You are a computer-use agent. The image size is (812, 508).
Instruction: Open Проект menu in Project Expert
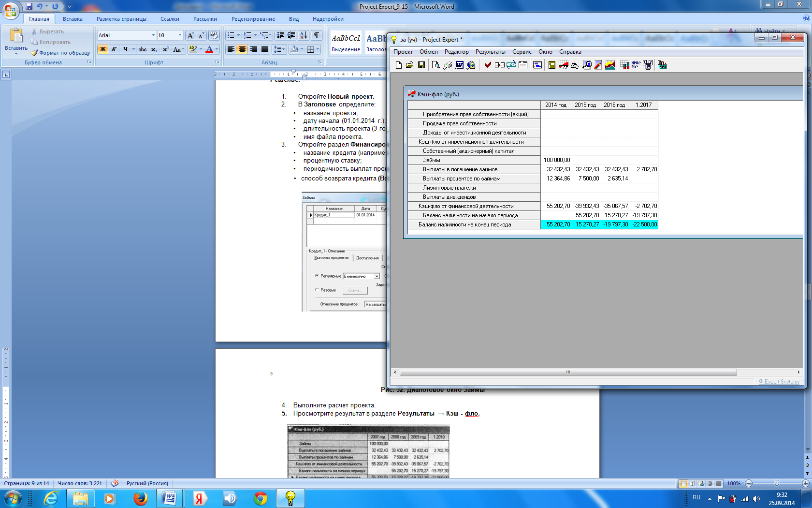(x=403, y=52)
